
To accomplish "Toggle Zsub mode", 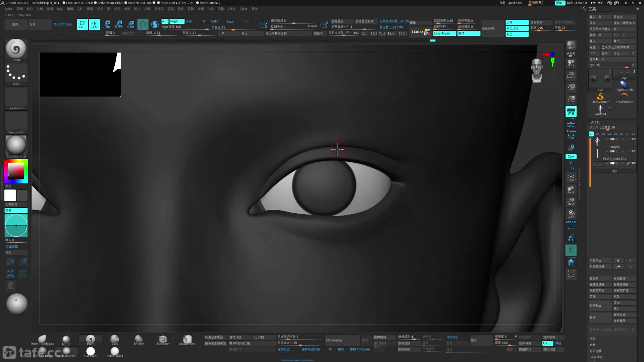I will click(230, 22).
